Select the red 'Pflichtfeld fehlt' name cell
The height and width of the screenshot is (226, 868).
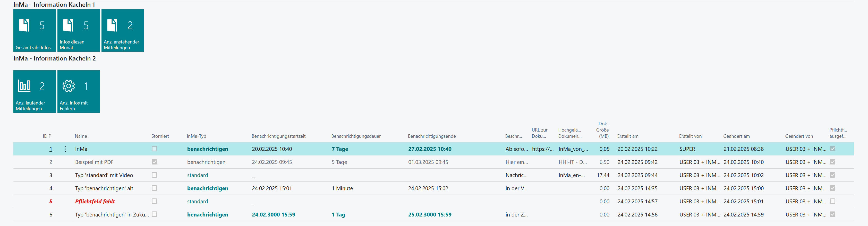click(x=95, y=201)
